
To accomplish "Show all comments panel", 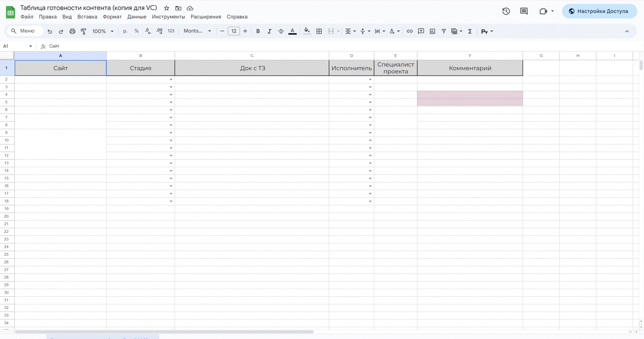I will (x=524, y=11).
